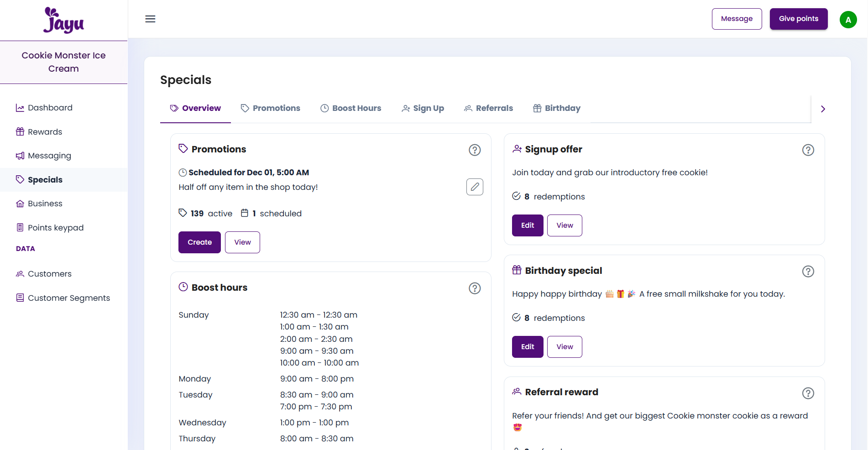Click the green user avatar icon
The height and width of the screenshot is (450, 868).
848,20
